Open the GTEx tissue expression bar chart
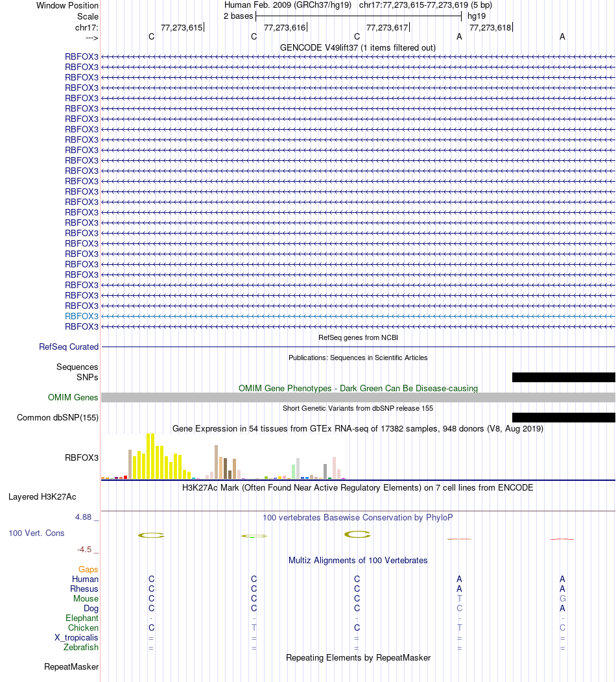This screenshot has width=616, height=682. 224,456
